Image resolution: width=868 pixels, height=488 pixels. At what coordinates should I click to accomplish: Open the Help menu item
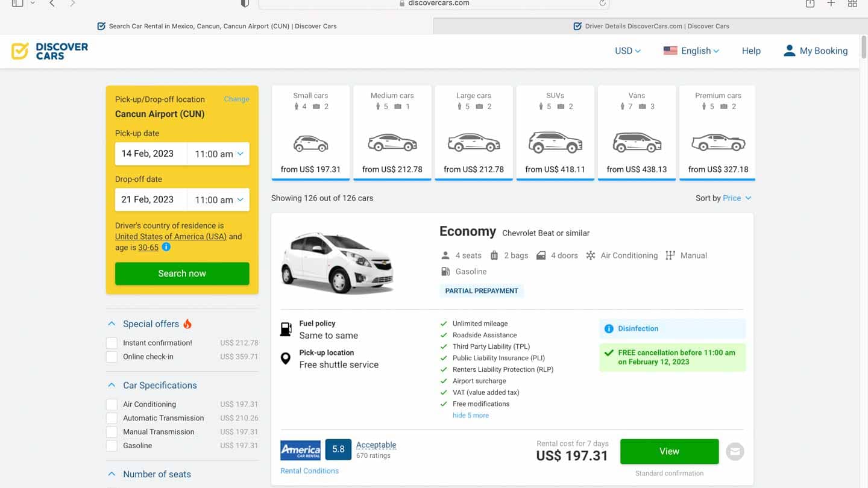pyautogui.click(x=751, y=51)
